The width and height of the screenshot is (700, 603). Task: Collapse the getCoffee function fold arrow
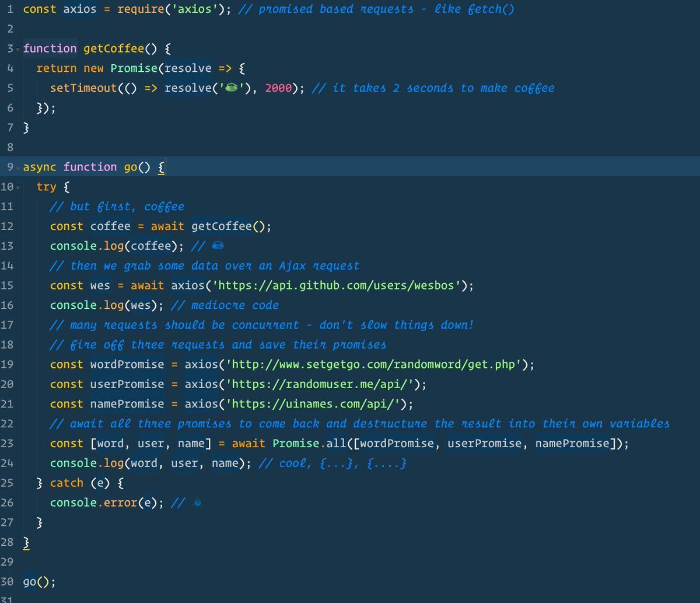pos(18,49)
